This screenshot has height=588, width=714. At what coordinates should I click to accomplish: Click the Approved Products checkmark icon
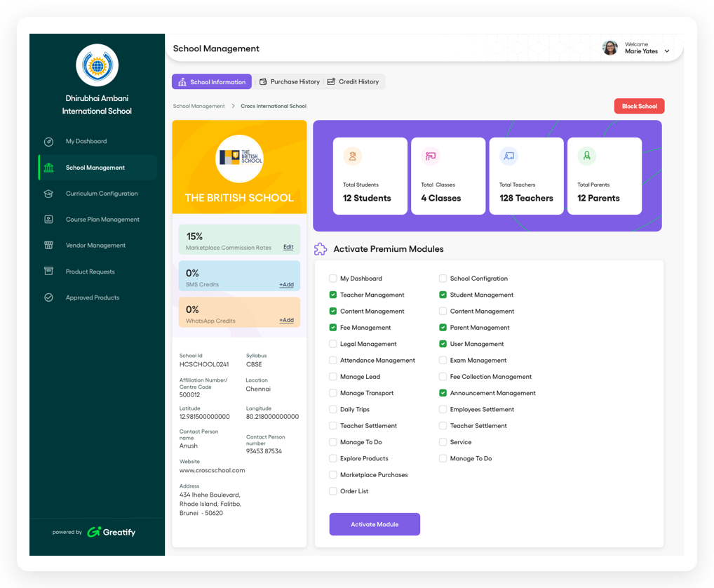(x=48, y=298)
